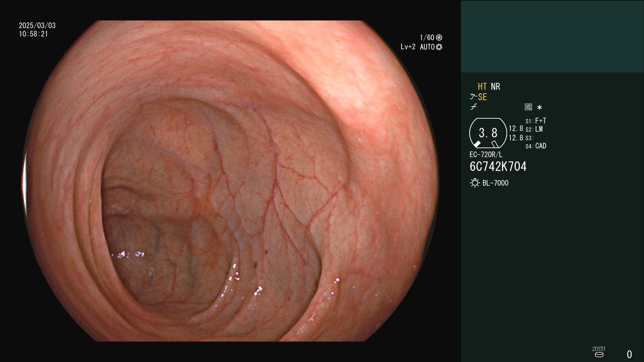Click the EC-720R/L scope model text

tap(486, 155)
